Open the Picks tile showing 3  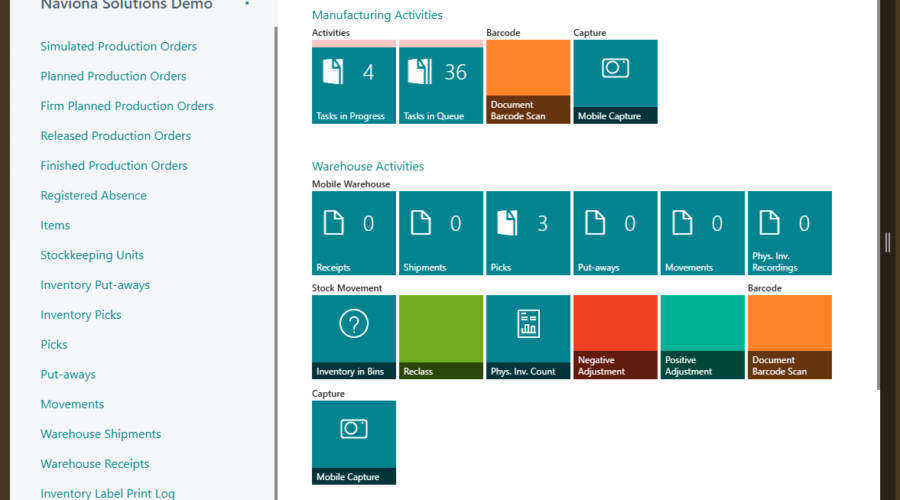click(x=528, y=233)
